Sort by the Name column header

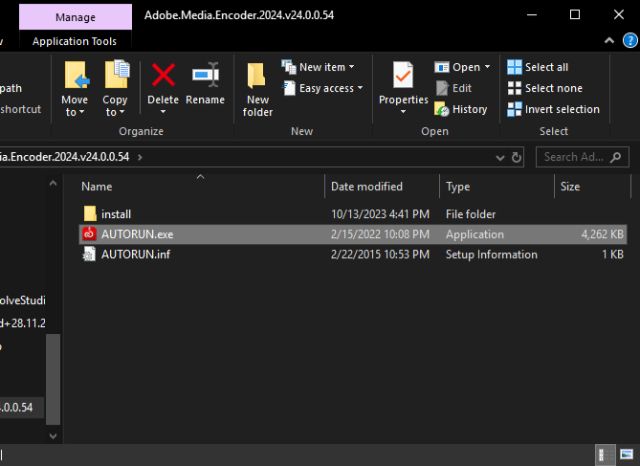(97, 186)
